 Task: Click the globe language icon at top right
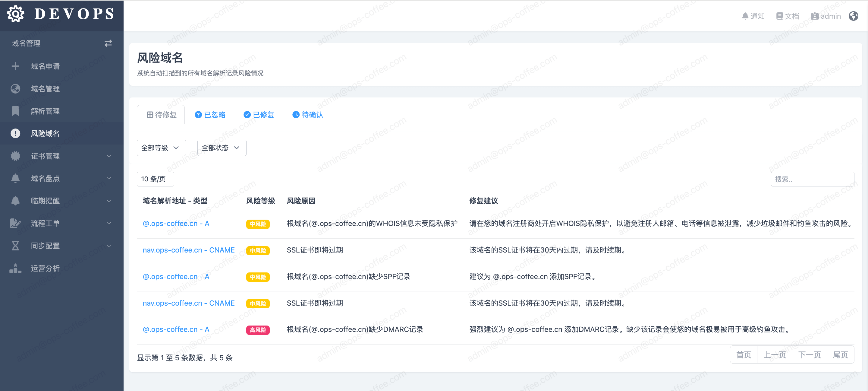[x=853, y=16]
